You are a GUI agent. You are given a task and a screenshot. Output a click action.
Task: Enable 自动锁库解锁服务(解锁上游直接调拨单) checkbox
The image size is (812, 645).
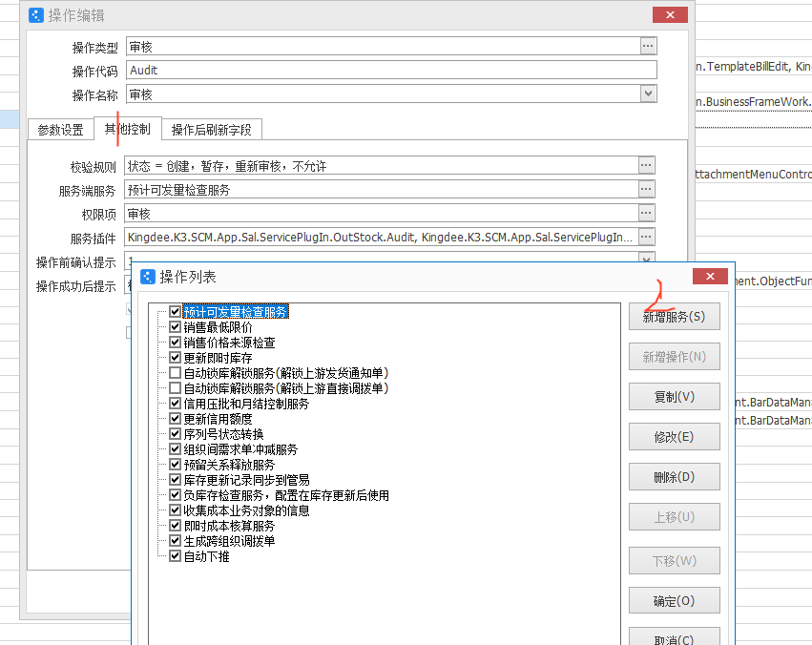click(175, 388)
